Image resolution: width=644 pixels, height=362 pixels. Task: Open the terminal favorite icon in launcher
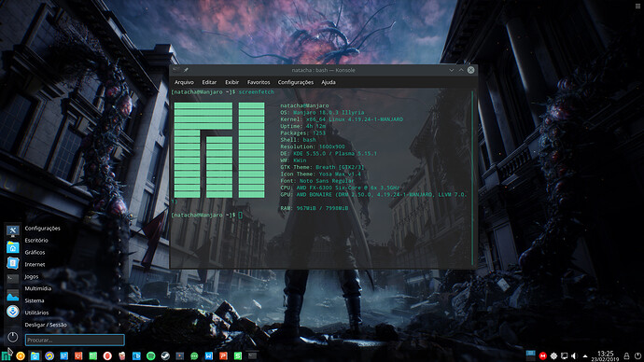click(x=13, y=279)
